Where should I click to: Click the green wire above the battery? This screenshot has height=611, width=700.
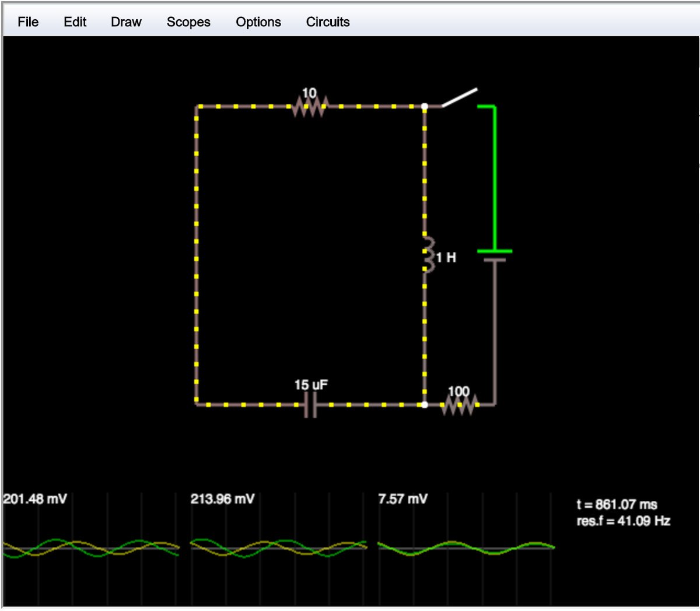pos(495,178)
